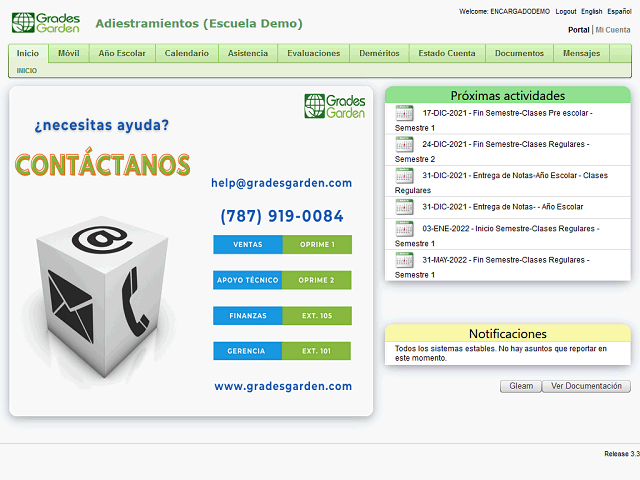Click calendar icon for Entrega de Notas Clases Regulares
The image size is (640, 480).
tap(404, 176)
